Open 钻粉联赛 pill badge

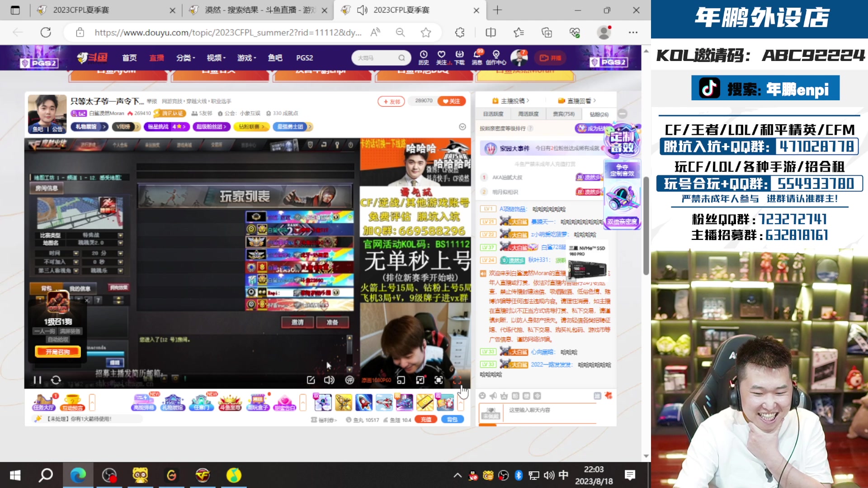click(251, 127)
